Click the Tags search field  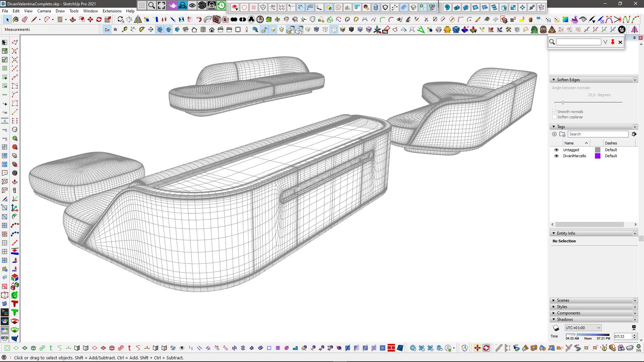598,134
